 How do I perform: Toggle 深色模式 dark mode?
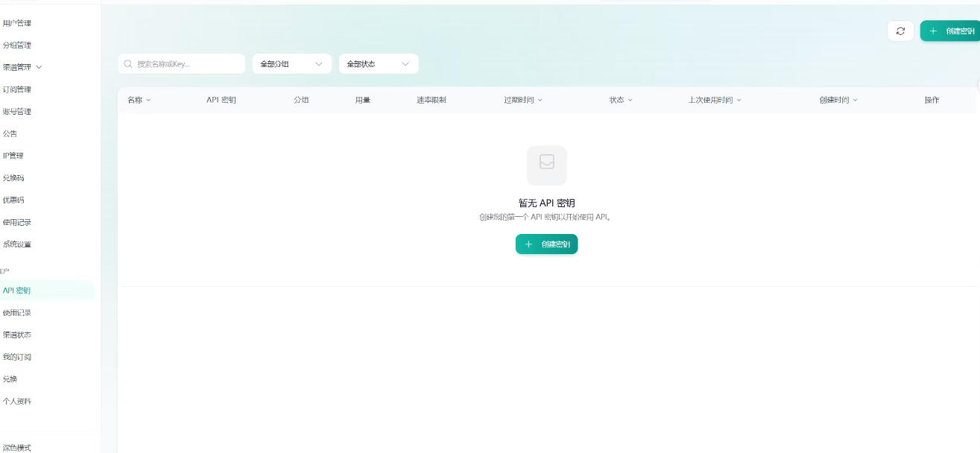pyautogui.click(x=16, y=448)
